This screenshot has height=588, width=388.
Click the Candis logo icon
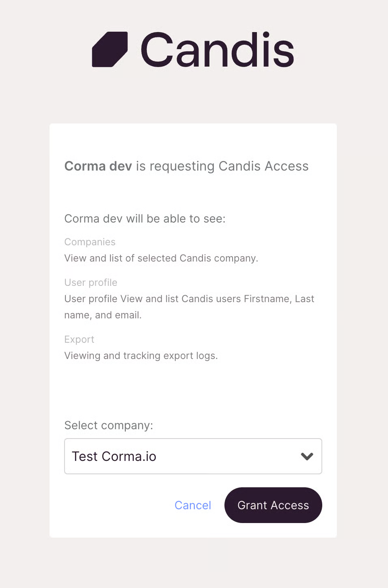click(110, 50)
